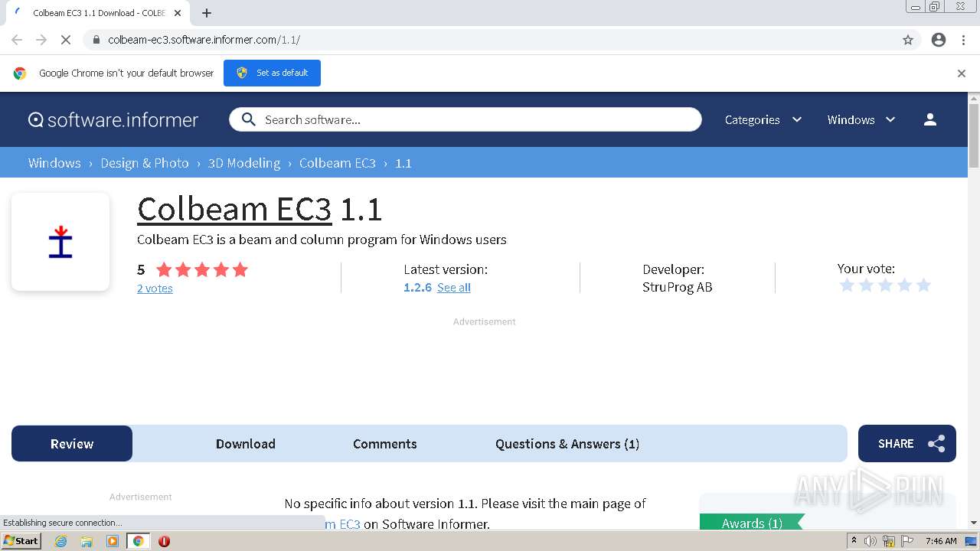Image resolution: width=980 pixels, height=551 pixels.
Task: Click the page vertical scrollbar thumb
Action: point(974,136)
